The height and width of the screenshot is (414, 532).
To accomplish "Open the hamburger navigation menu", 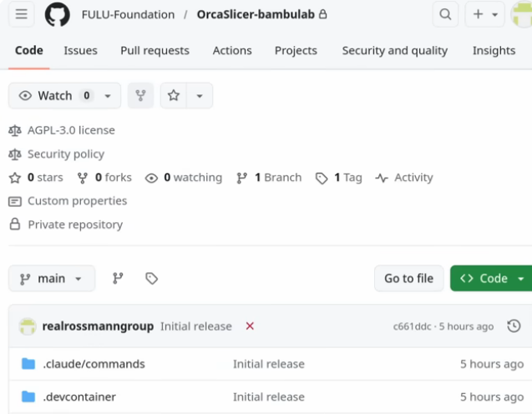I will [x=21, y=14].
